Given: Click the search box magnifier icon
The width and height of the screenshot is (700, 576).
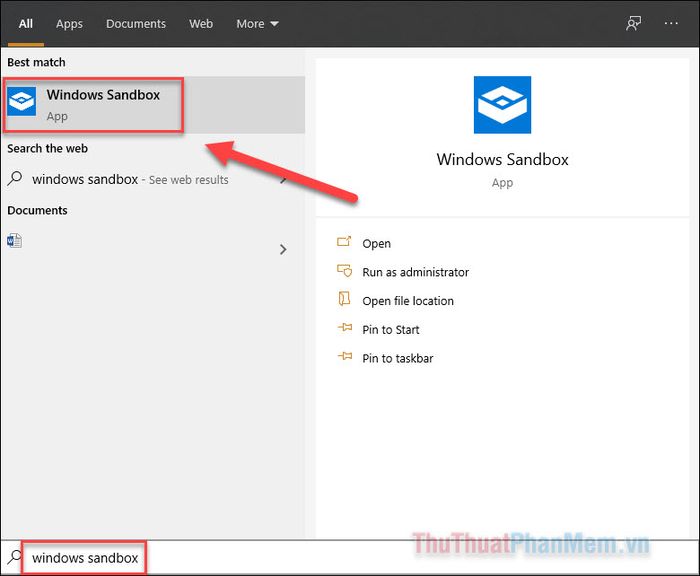Looking at the screenshot, I should [x=14, y=557].
